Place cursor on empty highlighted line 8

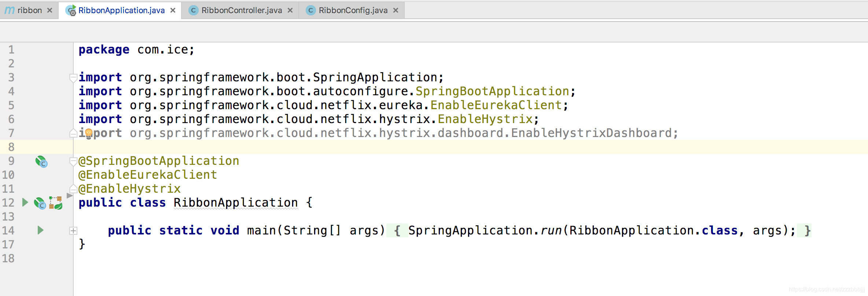click(471, 147)
